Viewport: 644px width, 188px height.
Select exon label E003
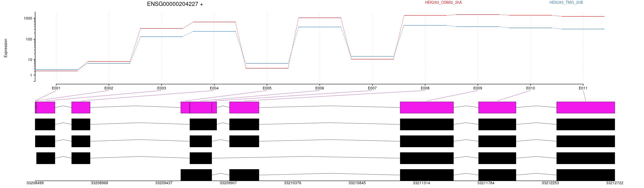(x=162, y=88)
